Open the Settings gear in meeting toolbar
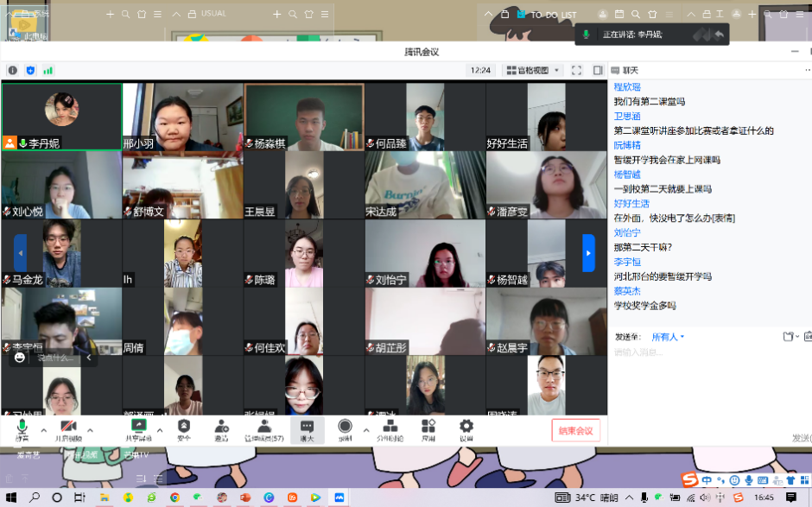The height and width of the screenshot is (507, 812). (x=466, y=429)
